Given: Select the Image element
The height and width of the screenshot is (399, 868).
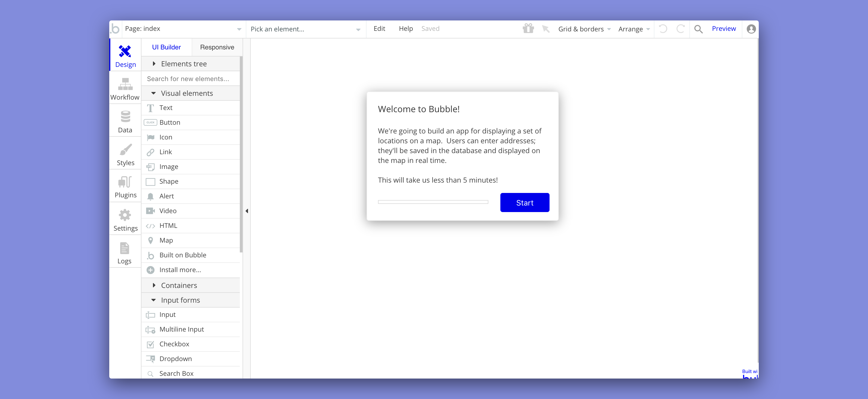Looking at the screenshot, I should point(191,167).
